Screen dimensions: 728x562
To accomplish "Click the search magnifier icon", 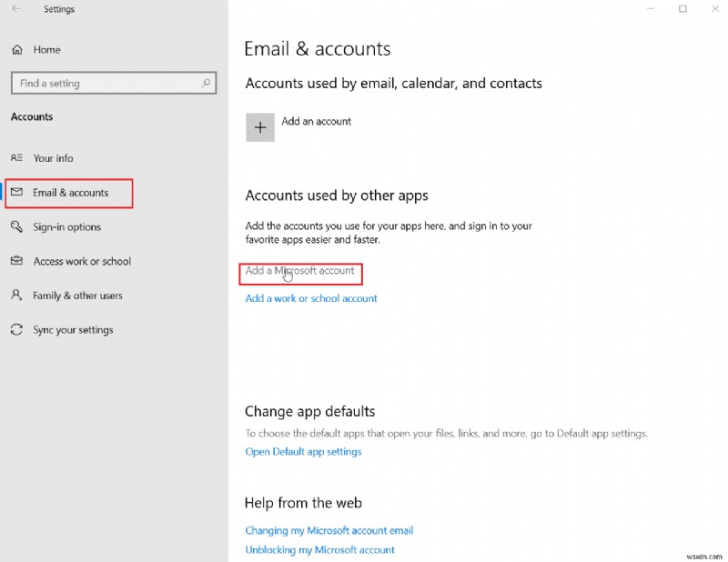I will point(207,83).
